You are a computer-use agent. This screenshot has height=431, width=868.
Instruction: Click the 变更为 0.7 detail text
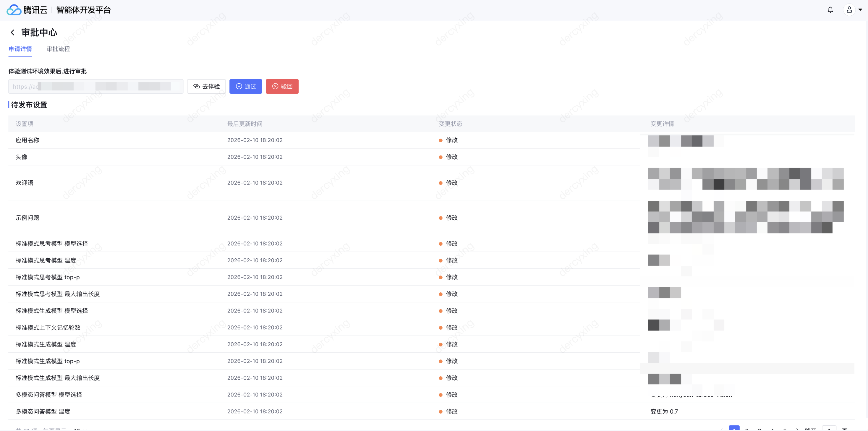[664, 411]
